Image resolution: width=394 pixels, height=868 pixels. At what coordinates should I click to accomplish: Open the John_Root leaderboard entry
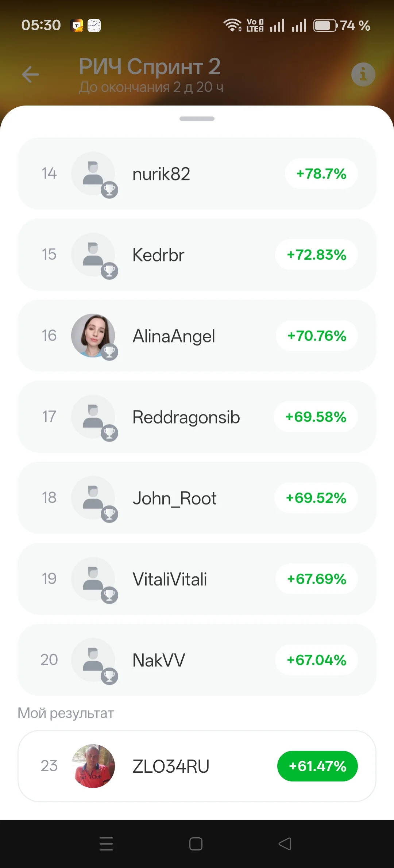pos(197,498)
